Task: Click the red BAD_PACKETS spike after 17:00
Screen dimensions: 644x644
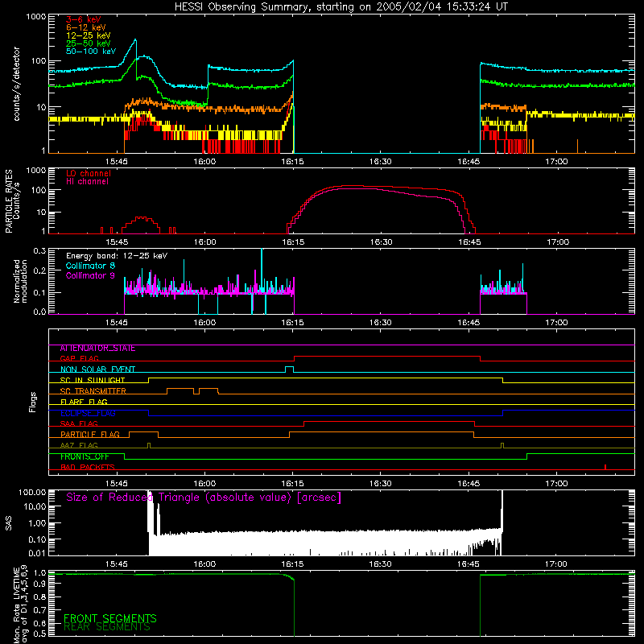Action: 605,467
